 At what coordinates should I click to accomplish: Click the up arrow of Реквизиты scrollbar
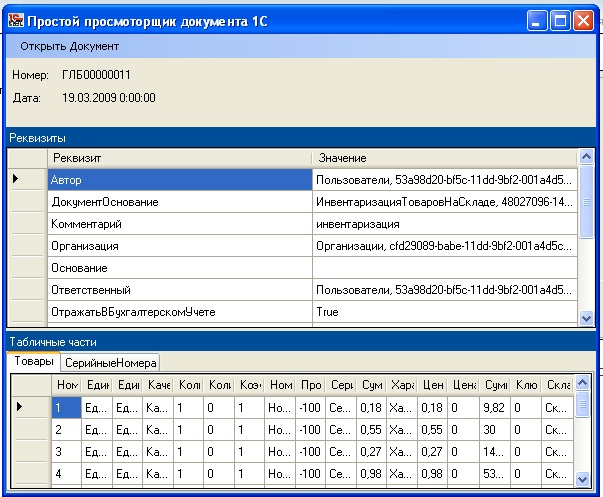point(586,157)
